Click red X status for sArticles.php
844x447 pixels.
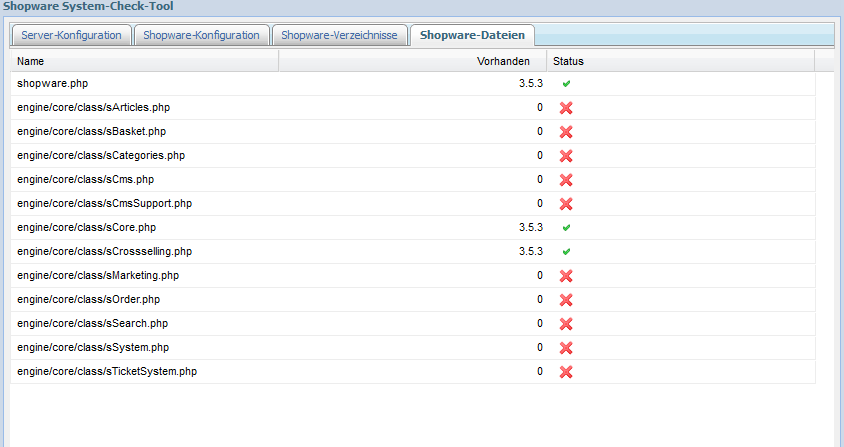coord(566,108)
